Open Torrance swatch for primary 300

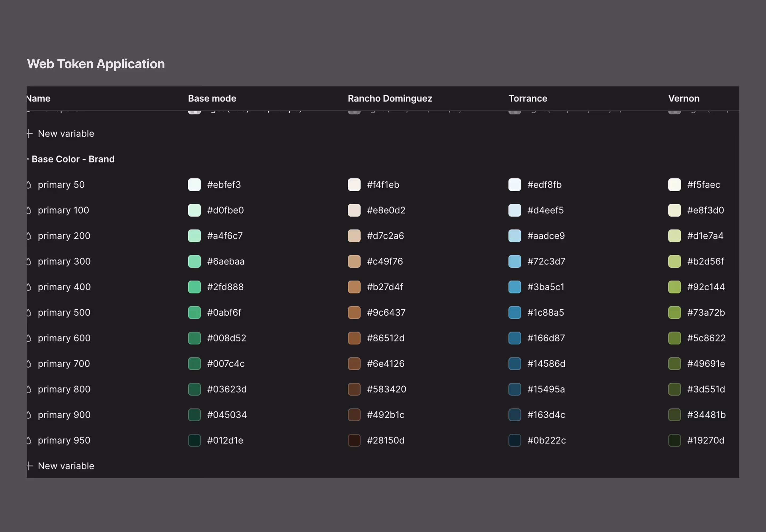[515, 261]
